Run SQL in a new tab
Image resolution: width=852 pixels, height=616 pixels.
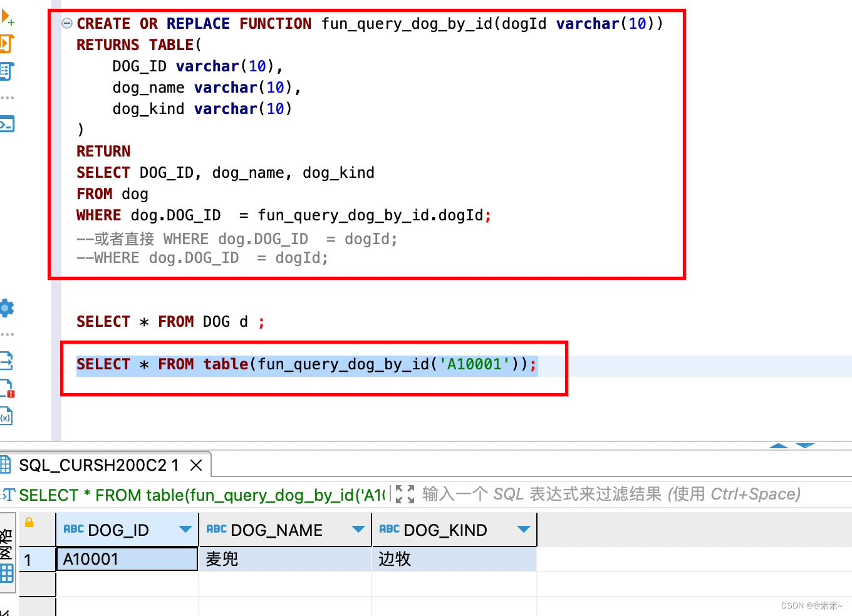(x=7, y=17)
